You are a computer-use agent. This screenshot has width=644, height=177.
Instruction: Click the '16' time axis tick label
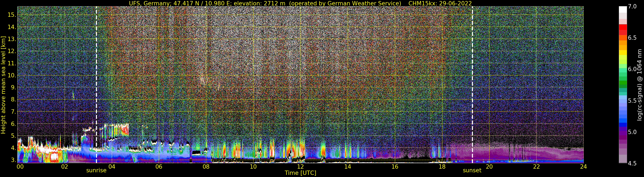pos(395,166)
